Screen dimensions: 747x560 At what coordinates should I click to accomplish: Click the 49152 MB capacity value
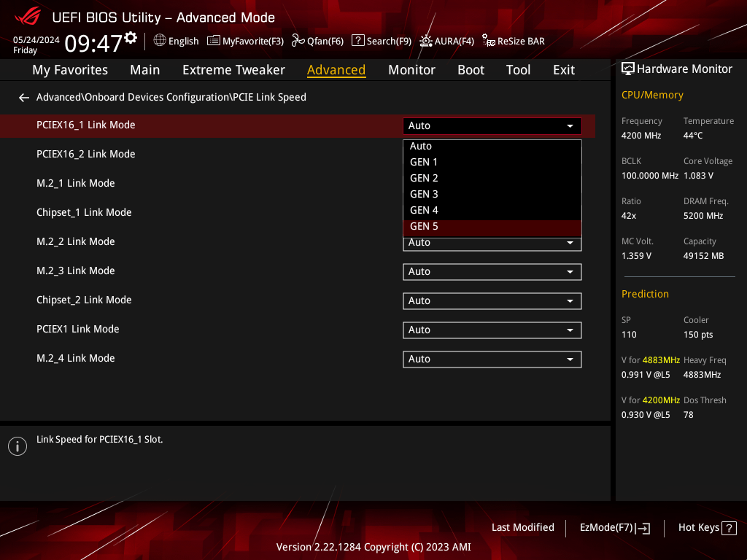click(x=703, y=256)
